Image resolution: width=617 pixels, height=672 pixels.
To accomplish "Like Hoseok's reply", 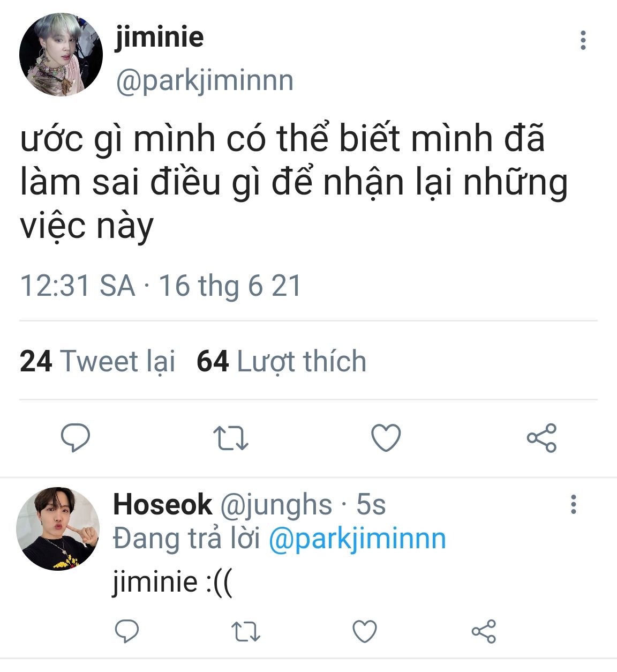I will pyautogui.click(x=365, y=631).
